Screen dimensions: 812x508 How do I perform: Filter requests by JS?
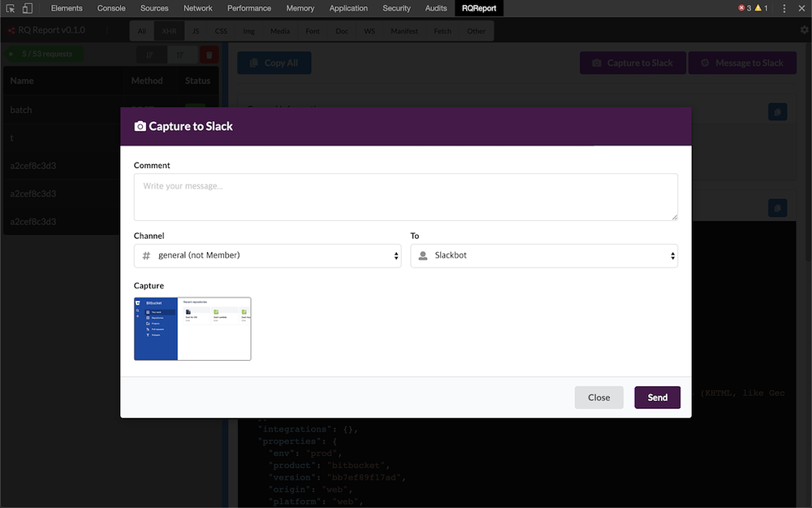(x=196, y=31)
